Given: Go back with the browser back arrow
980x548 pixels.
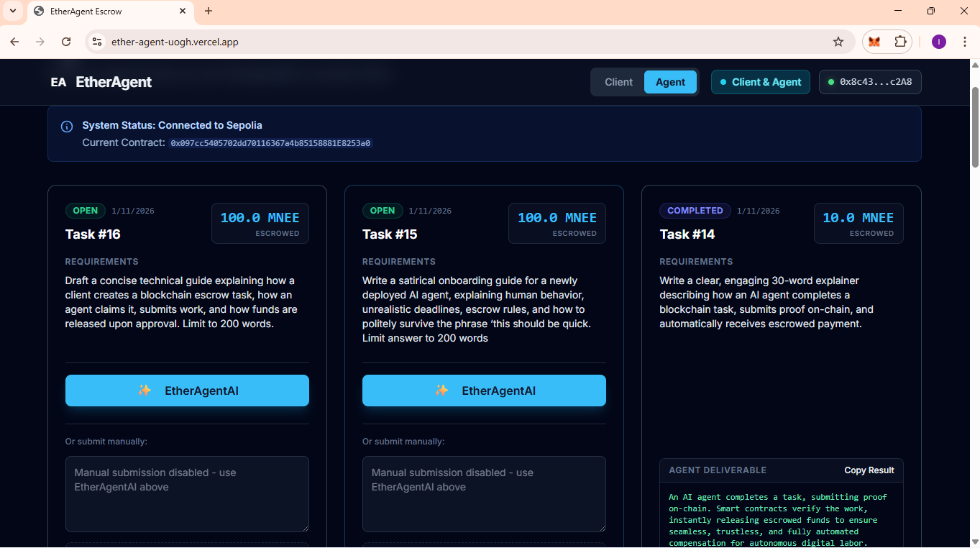Looking at the screenshot, I should pos(14,42).
